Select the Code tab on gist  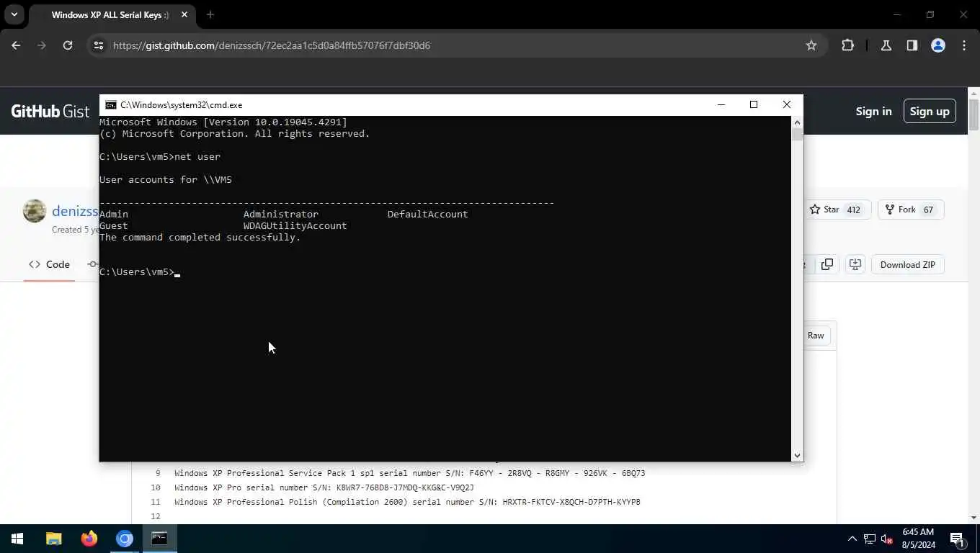49,264
